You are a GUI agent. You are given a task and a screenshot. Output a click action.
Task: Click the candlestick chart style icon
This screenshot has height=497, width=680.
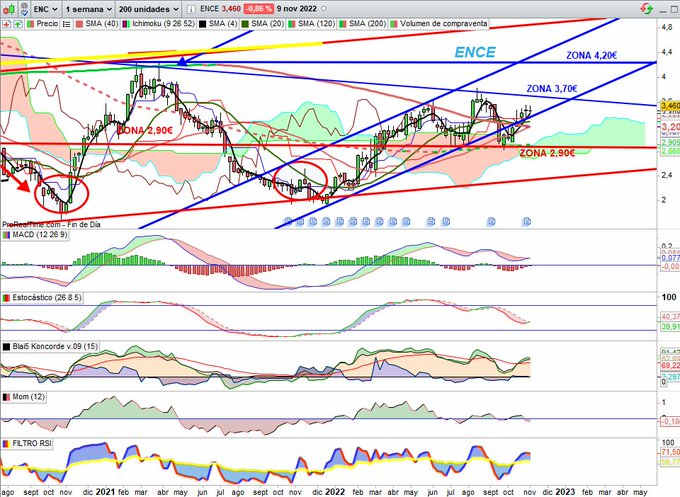[8, 8]
